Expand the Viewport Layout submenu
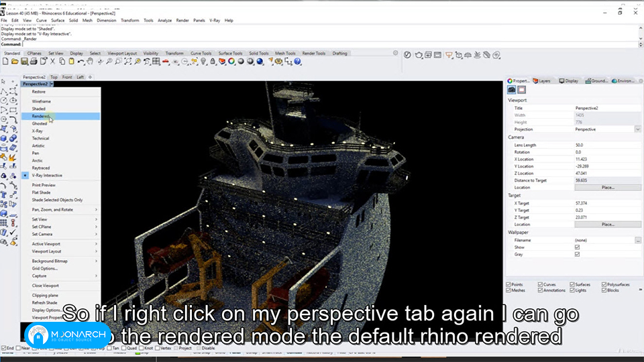The height and width of the screenshot is (362, 644). click(61, 251)
